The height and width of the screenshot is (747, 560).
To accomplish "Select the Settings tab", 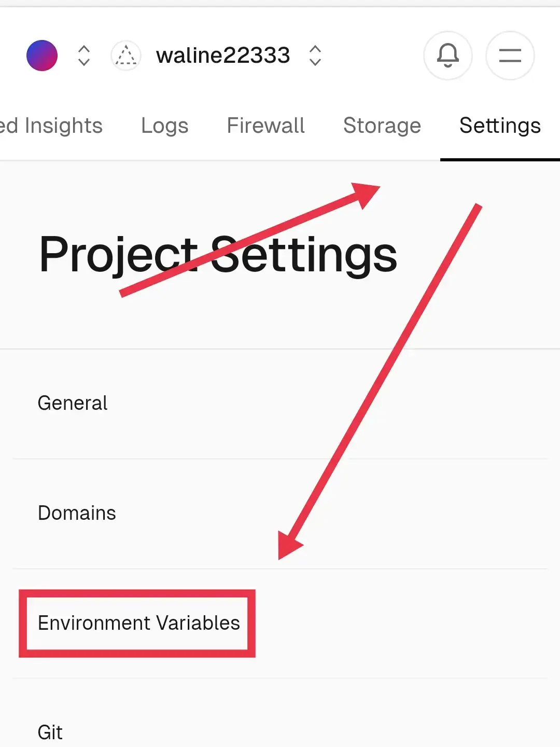I will (x=500, y=126).
